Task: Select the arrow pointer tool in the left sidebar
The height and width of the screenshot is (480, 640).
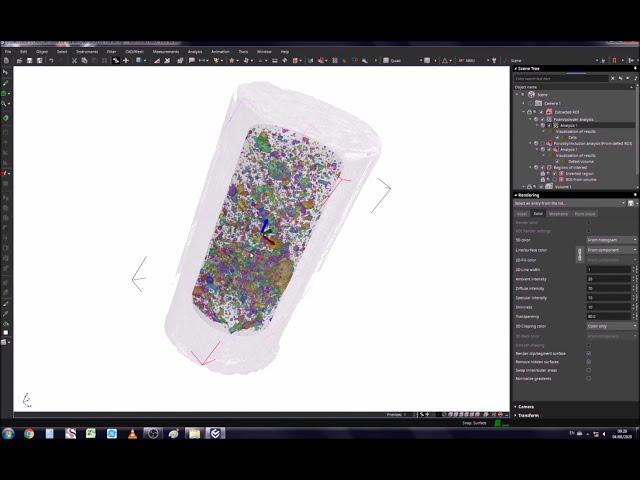Action: click(x=5, y=72)
